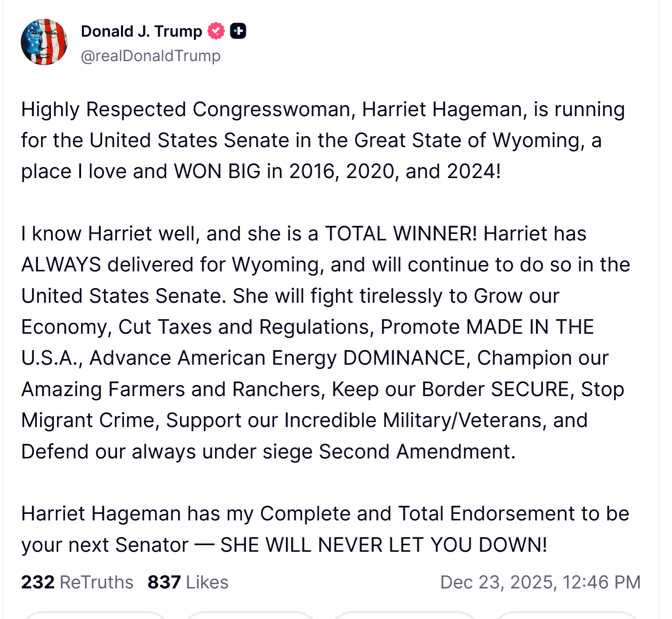Click the red verified checkmark badge
Viewport: 672px width, 619px height.
[216, 31]
